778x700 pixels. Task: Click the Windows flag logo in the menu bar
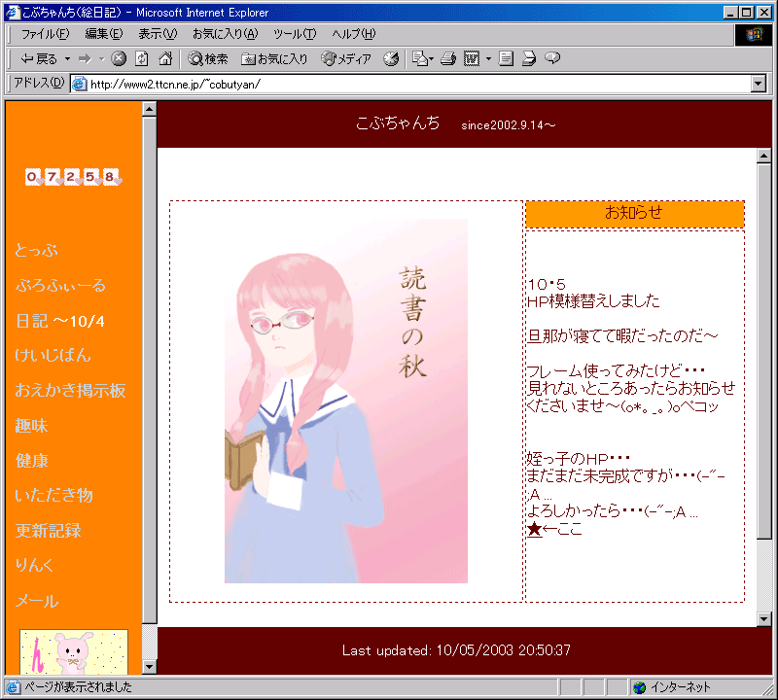pyautogui.click(x=753, y=34)
